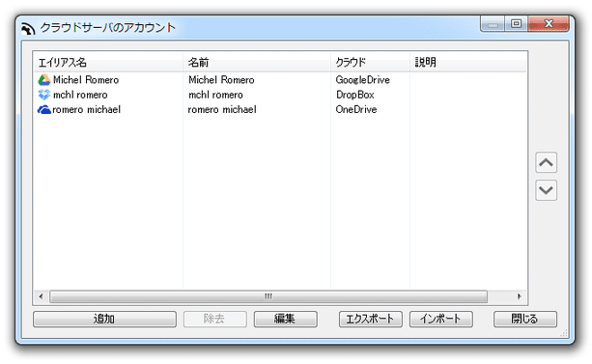
Task: Click the Google Drive icon beside Michel Romero
Action: pyautogui.click(x=44, y=80)
